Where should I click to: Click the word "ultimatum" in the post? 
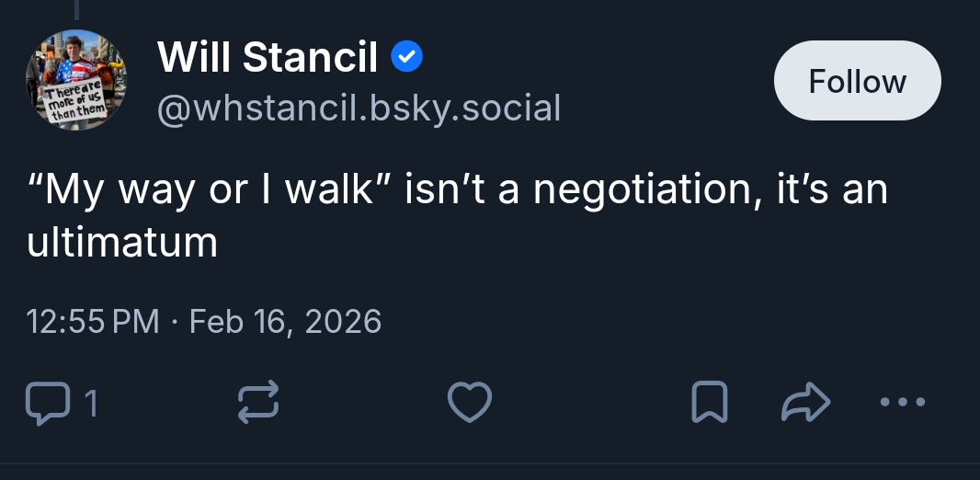pos(122,243)
